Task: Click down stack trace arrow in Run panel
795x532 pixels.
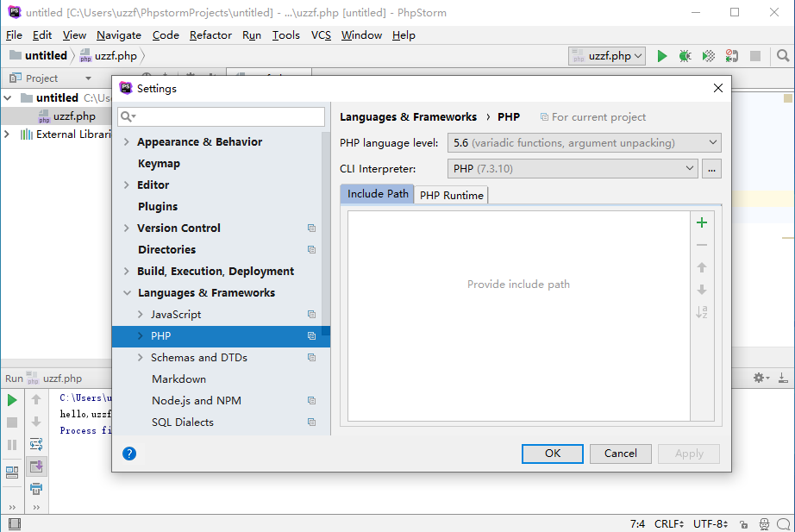Action: pyautogui.click(x=36, y=422)
